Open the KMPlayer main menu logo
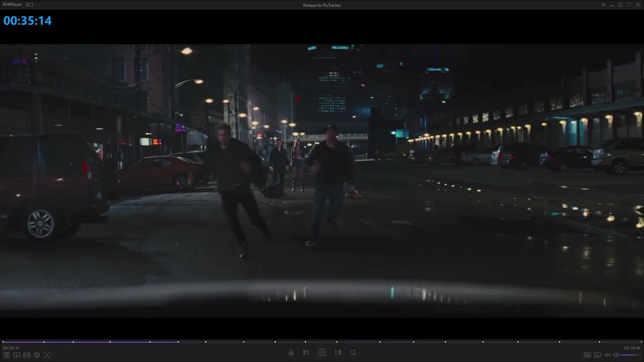This screenshot has width=644, height=362. [x=13, y=5]
